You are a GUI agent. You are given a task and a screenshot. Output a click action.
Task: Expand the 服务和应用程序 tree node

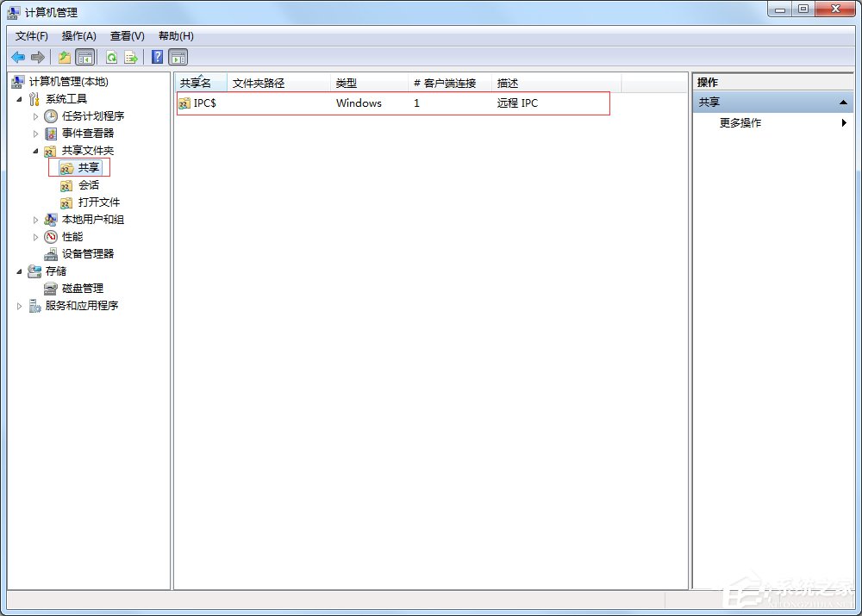coord(19,305)
